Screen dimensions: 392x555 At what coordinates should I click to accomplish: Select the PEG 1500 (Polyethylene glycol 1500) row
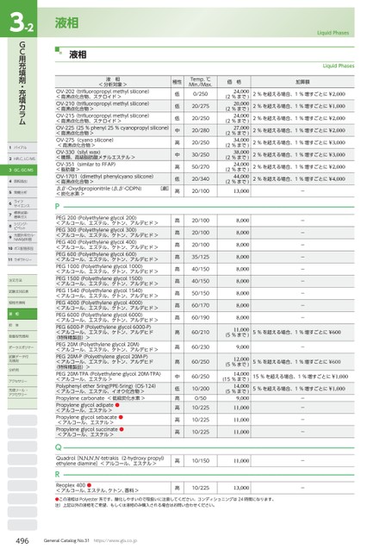(x=204, y=281)
